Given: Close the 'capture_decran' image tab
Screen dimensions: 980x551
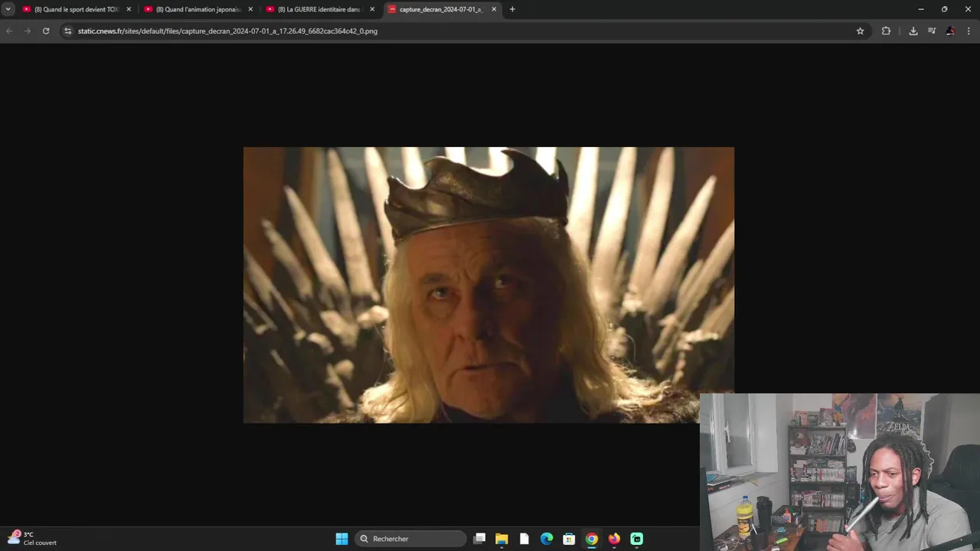Looking at the screenshot, I should 494,9.
